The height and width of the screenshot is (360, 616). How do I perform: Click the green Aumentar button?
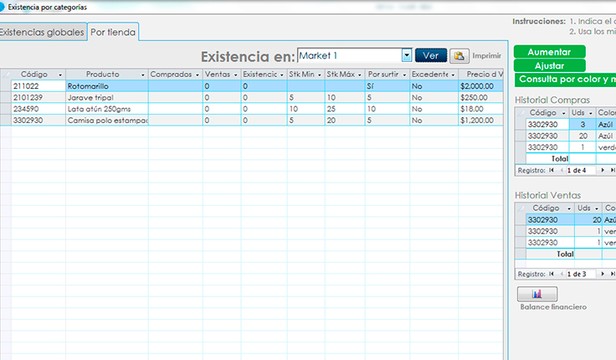[x=549, y=52]
